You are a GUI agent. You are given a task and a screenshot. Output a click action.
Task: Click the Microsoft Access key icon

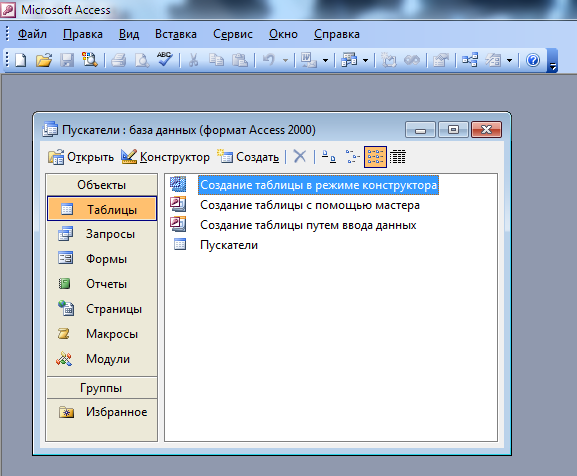8,9
